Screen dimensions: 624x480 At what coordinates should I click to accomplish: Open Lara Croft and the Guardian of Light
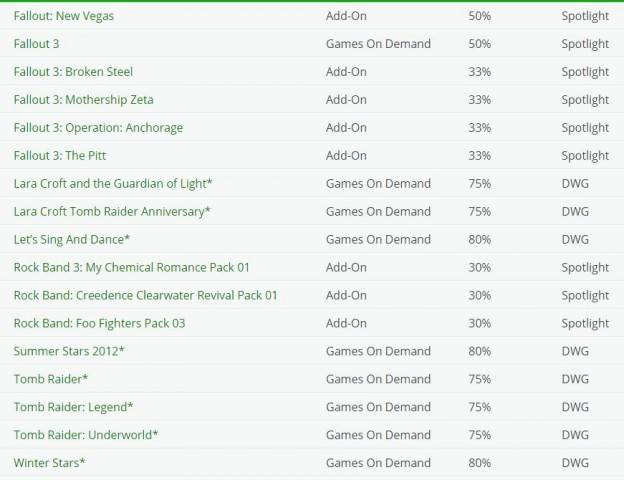[x=113, y=183]
